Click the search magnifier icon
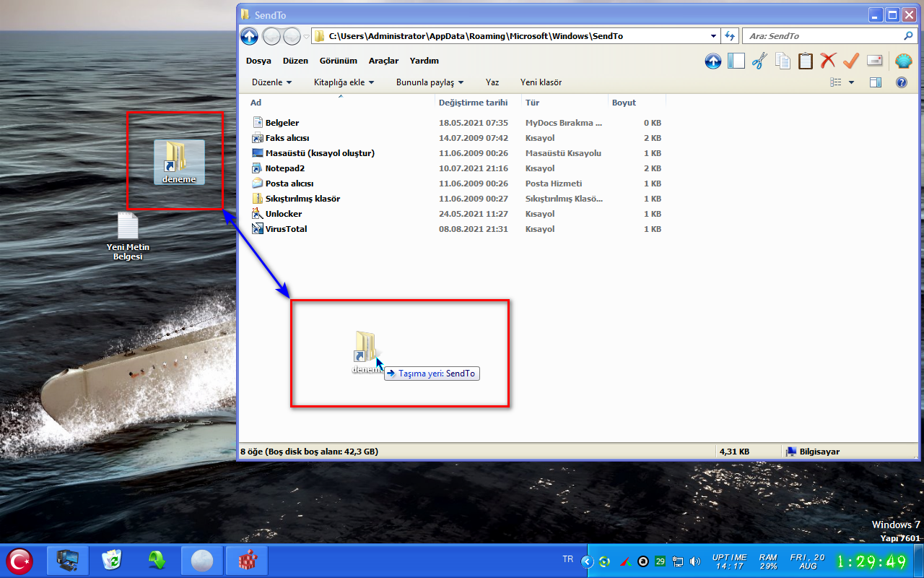 click(908, 35)
